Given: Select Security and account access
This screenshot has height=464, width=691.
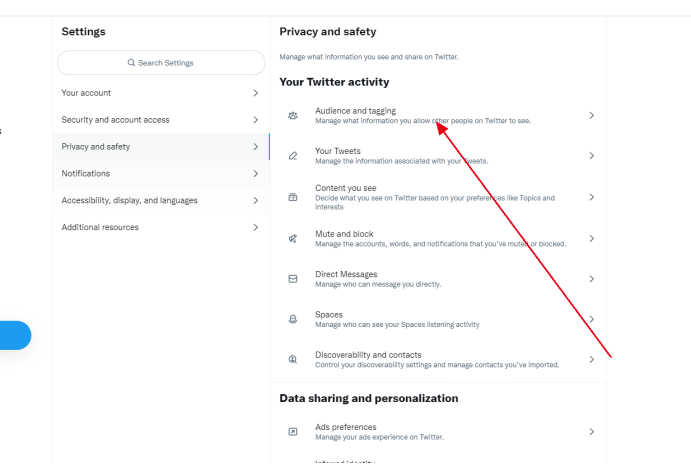Looking at the screenshot, I should (x=160, y=120).
